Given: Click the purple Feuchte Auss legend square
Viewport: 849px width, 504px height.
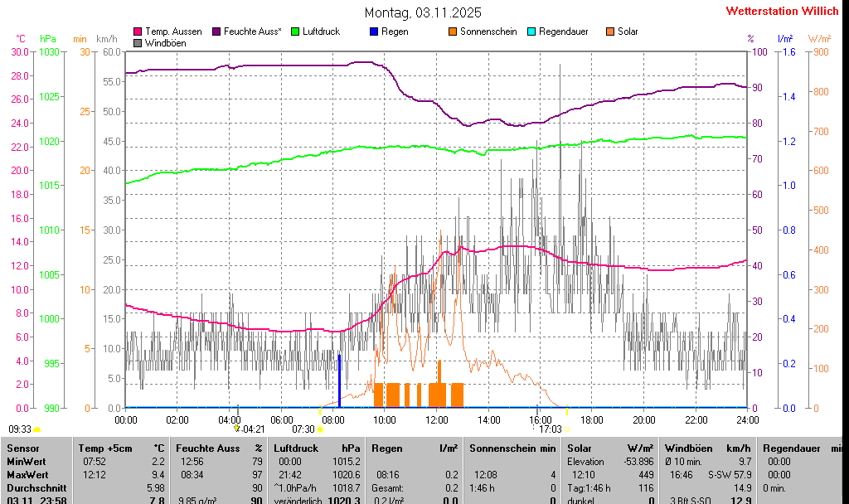Looking at the screenshot, I should [217, 31].
